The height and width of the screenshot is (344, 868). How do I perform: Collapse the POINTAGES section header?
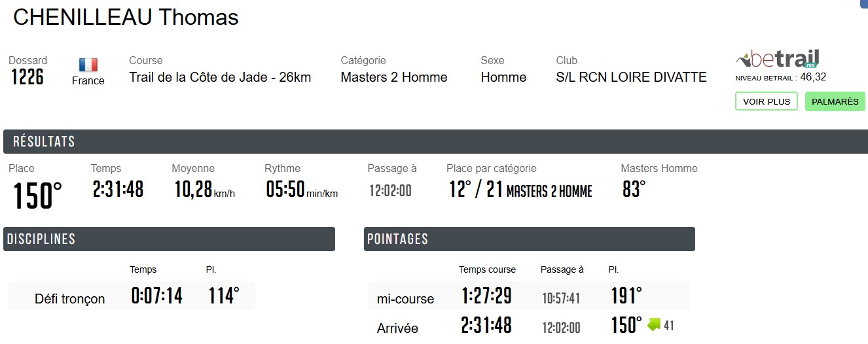click(529, 239)
